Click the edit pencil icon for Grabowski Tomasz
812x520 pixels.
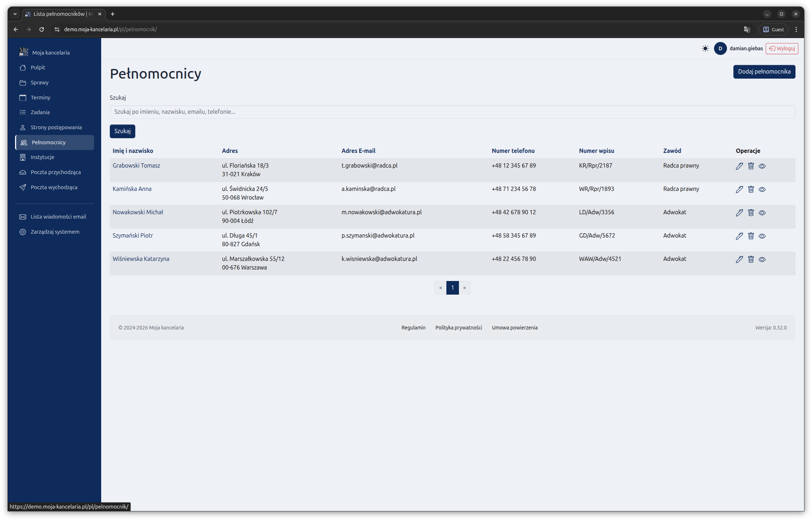pos(739,166)
